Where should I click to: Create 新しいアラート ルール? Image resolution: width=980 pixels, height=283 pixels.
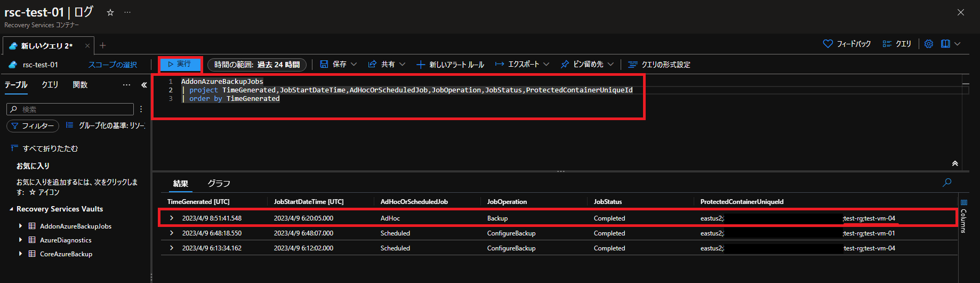(450, 65)
